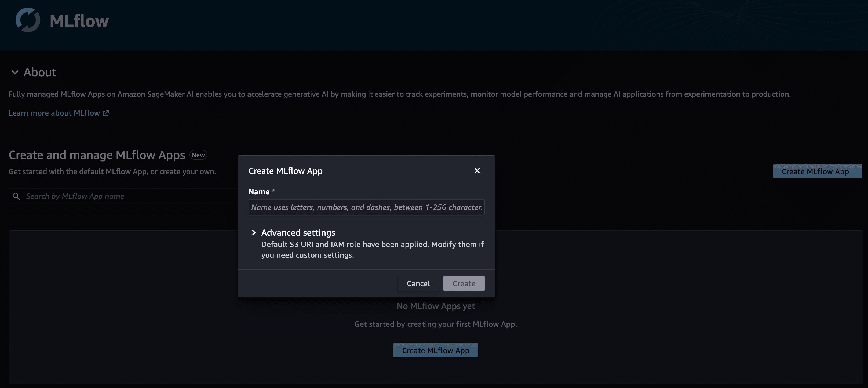Click the external link icon after Learn more
This screenshot has height=388, width=868.
coord(106,113)
